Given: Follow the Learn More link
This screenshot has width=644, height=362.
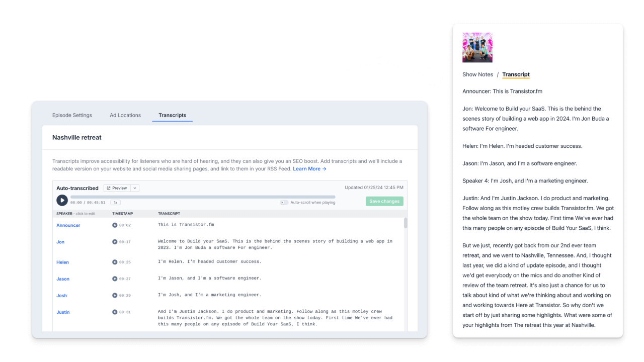Looking at the screenshot, I should coord(309,169).
